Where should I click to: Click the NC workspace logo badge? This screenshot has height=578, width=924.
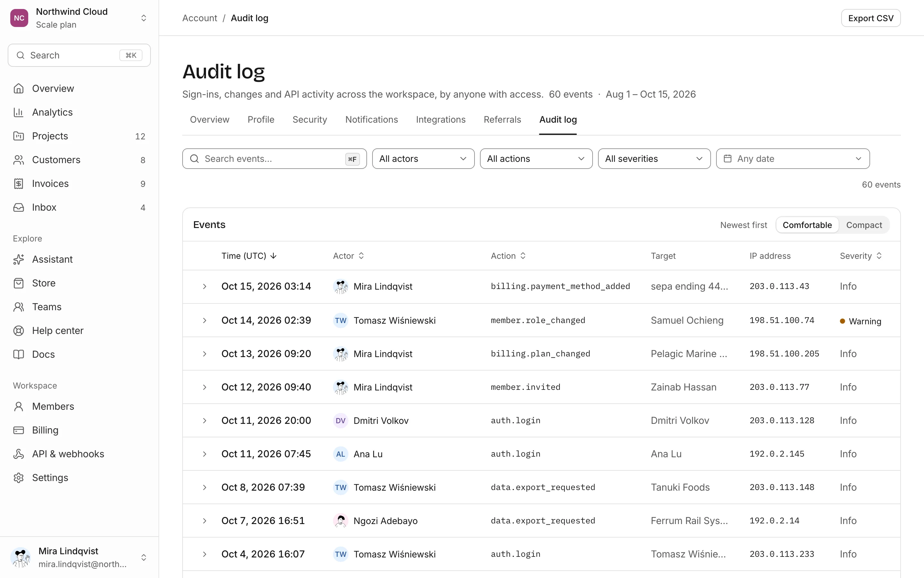point(19,18)
